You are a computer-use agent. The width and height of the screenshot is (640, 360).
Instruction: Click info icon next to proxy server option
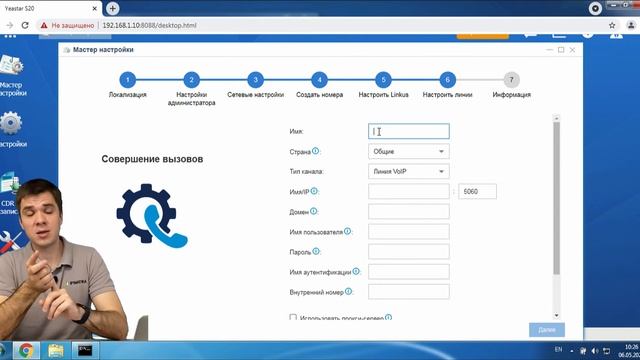pyautogui.click(x=388, y=317)
